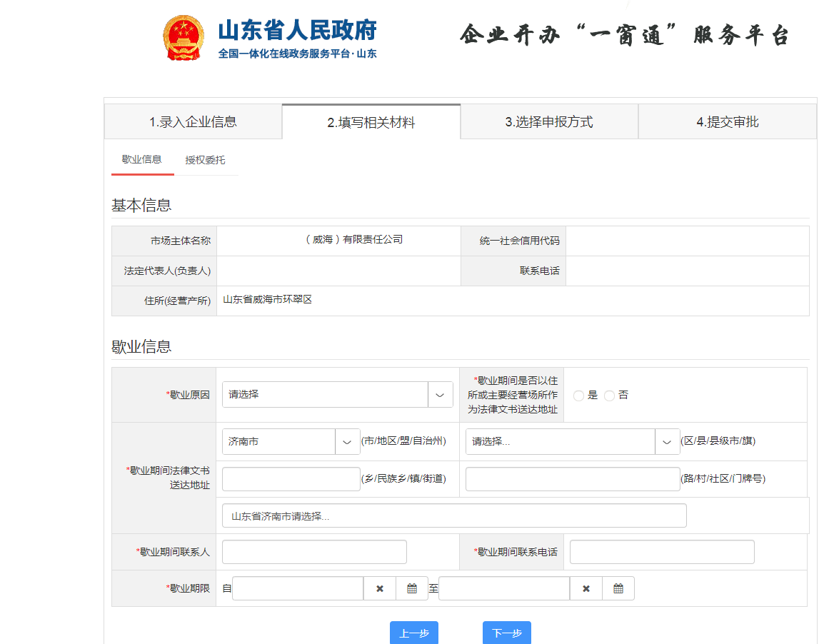This screenshot has height=644, width=829.
Task: Select 是 for legal document delivery address
Action: [x=578, y=396]
